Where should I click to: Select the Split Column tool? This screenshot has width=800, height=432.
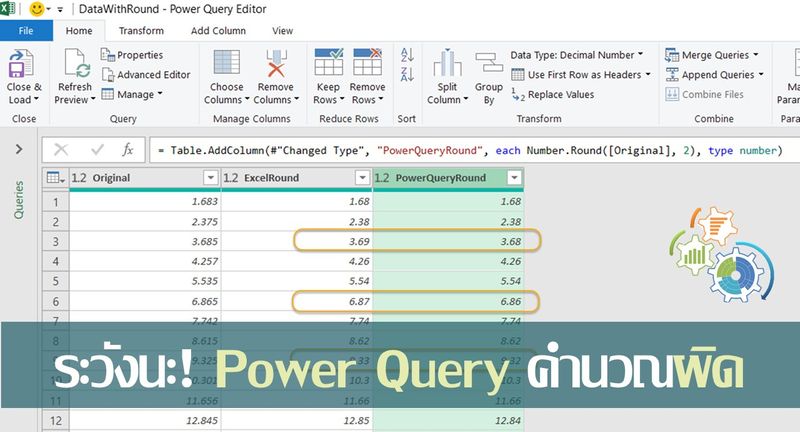[446, 66]
